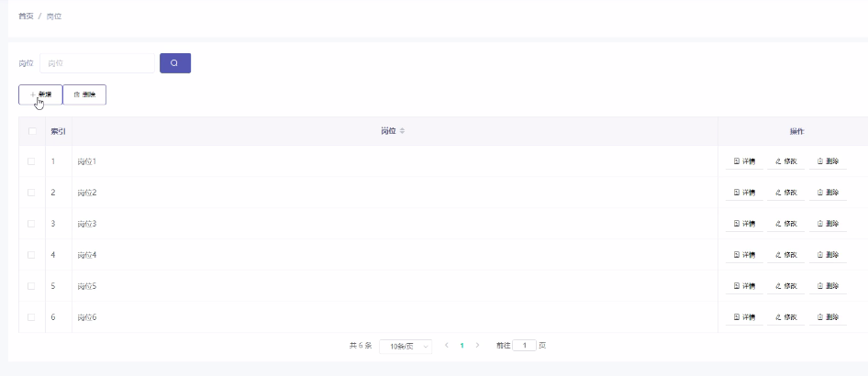Click the search magnifier button
Image resolution: width=868 pixels, height=376 pixels.
[x=175, y=63]
